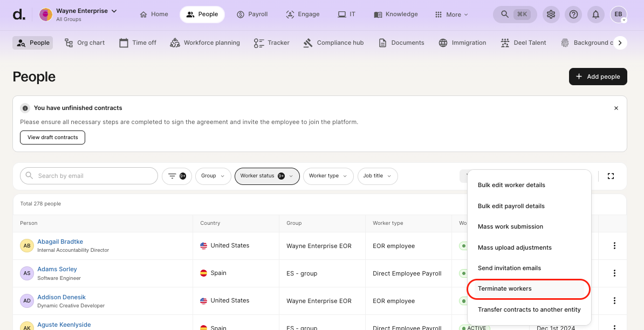Toggle fullscreen table view icon
This screenshot has width=644, height=330.
click(x=611, y=176)
